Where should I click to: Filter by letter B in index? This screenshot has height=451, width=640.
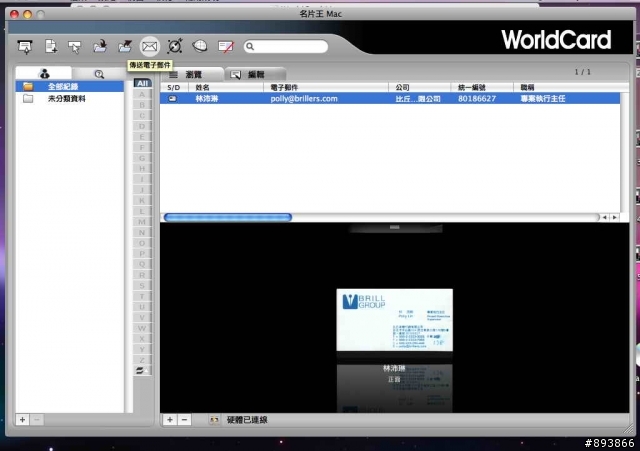click(142, 105)
